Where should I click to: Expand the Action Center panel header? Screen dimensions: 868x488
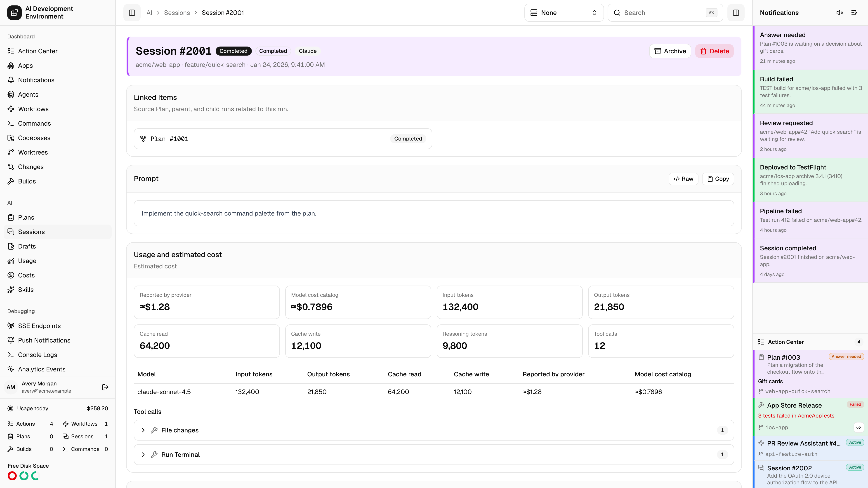coord(810,342)
